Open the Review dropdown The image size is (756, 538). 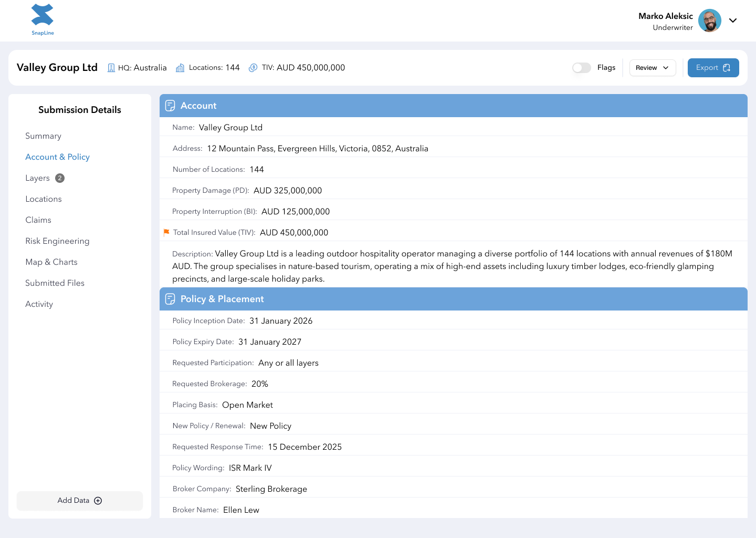(x=652, y=67)
